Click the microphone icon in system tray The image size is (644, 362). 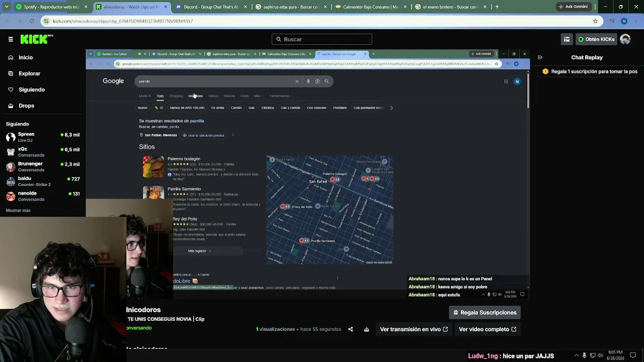click(x=584, y=355)
